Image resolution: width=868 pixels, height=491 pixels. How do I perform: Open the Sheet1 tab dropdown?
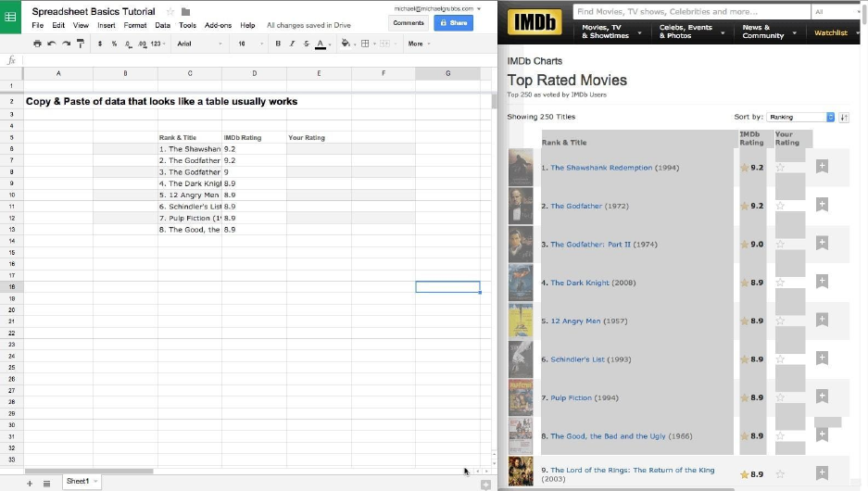point(95,481)
